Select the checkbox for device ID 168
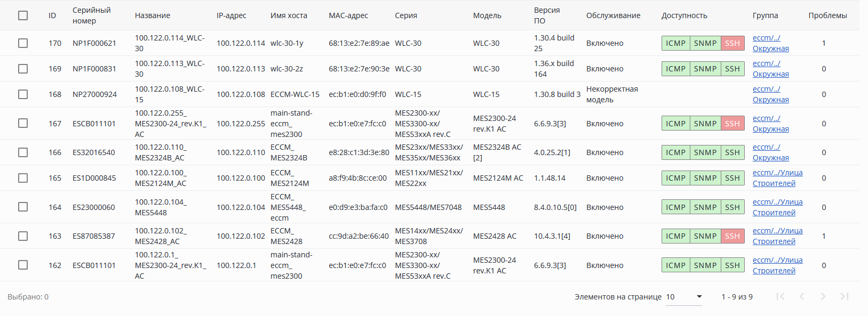The height and width of the screenshot is (316, 868). pyautogui.click(x=23, y=94)
